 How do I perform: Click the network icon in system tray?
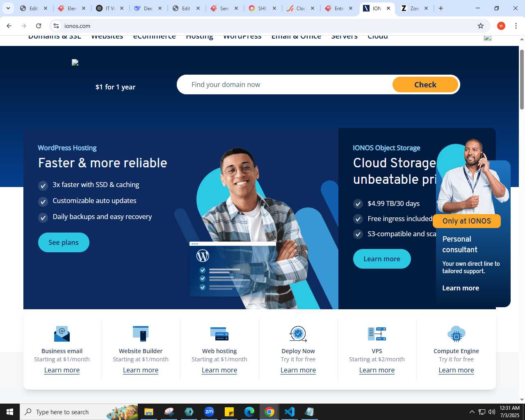click(482, 412)
